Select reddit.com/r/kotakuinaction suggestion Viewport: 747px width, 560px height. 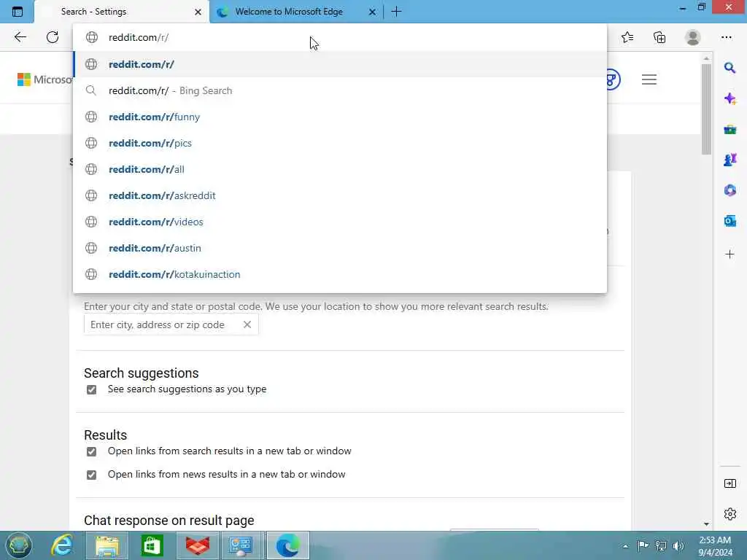[x=340, y=274]
